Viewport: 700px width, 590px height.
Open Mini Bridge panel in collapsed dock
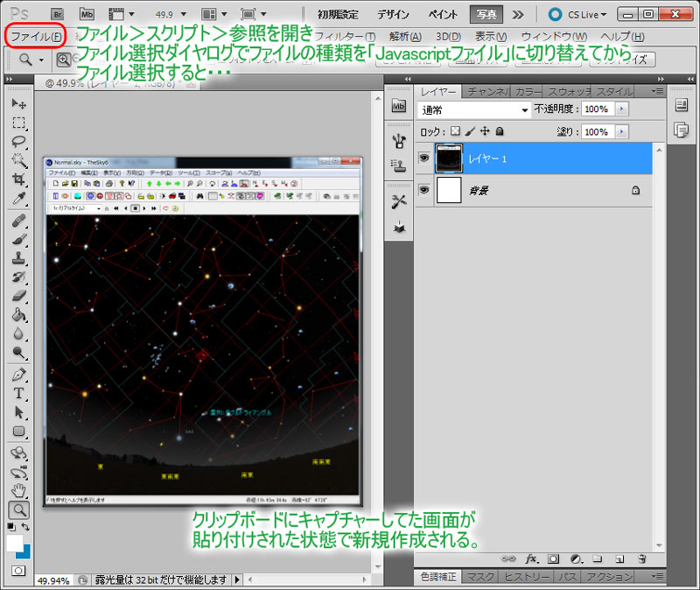pyautogui.click(x=399, y=106)
